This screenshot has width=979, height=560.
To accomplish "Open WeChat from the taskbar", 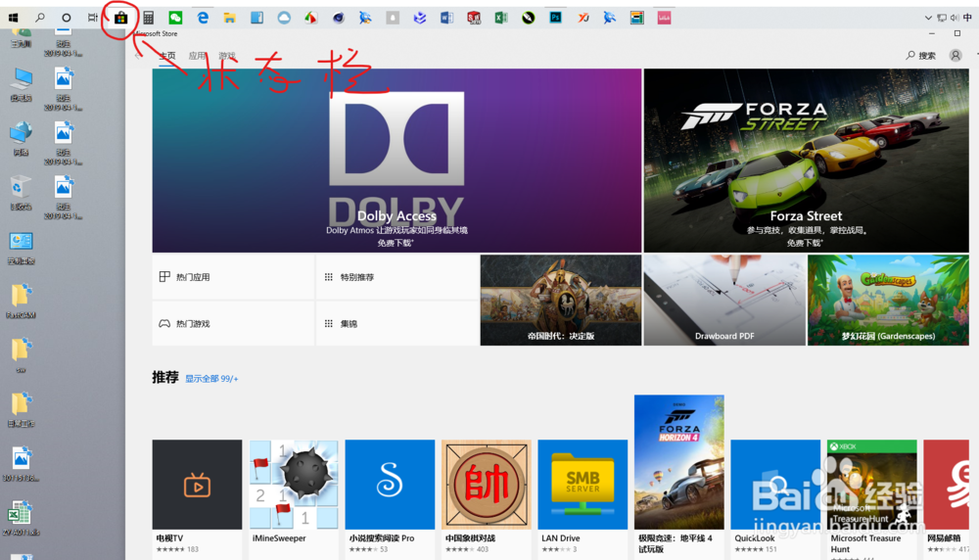I will (175, 18).
